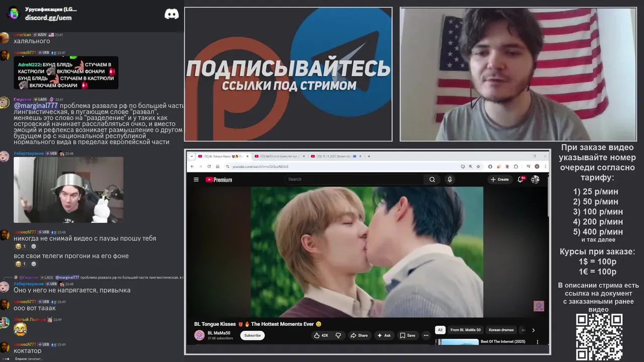The image size is (644, 362).
Task: Click the chat message 'Оно у него не напрягается, привычка'
Action: [72, 290]
